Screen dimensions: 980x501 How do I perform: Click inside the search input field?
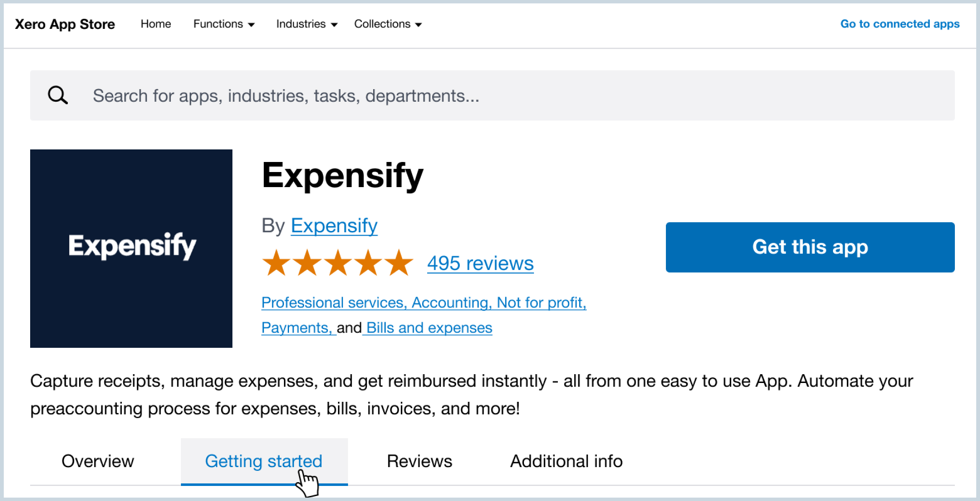click(x=293, y=95)
